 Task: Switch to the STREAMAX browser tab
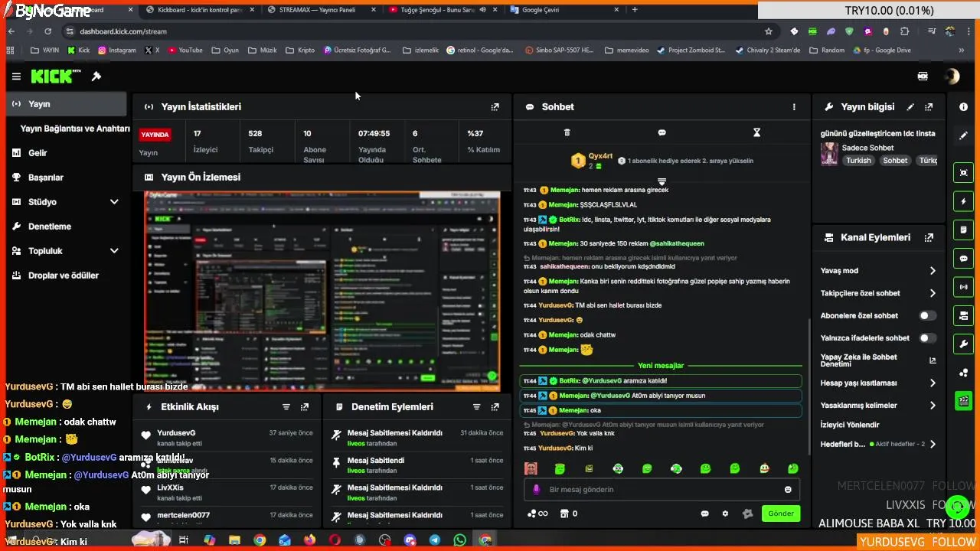pos(320,10)
